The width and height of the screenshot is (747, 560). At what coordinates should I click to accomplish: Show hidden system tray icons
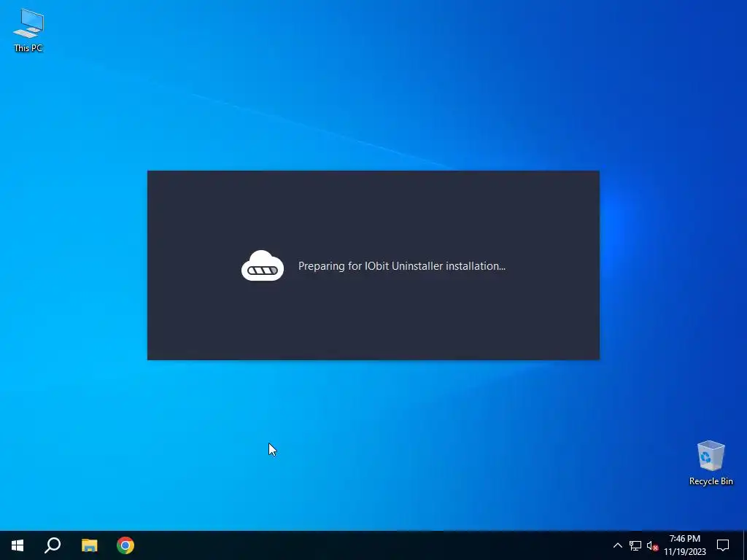coord(617,545)
